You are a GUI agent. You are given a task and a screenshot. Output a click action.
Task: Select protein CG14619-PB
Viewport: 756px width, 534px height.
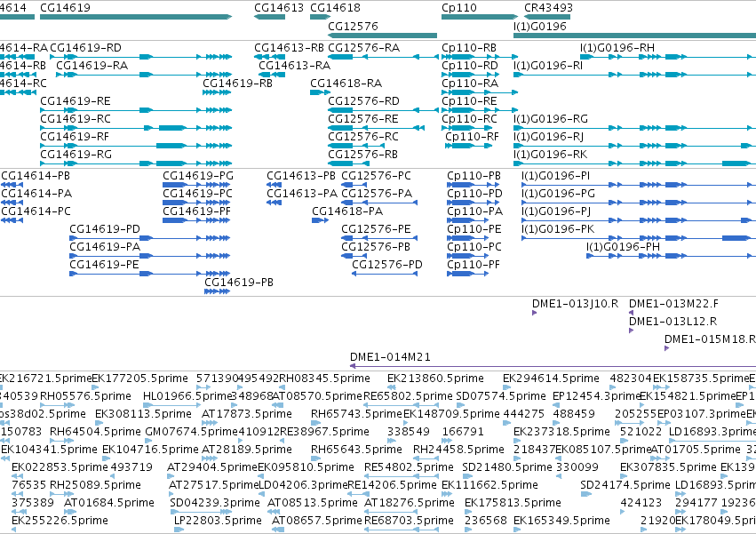[239, 283]
